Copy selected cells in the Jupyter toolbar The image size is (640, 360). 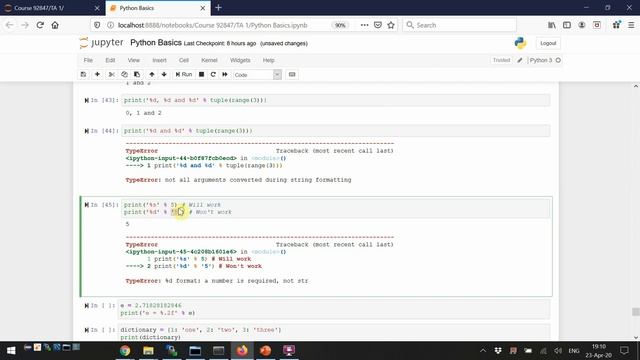tap(124, 74)
